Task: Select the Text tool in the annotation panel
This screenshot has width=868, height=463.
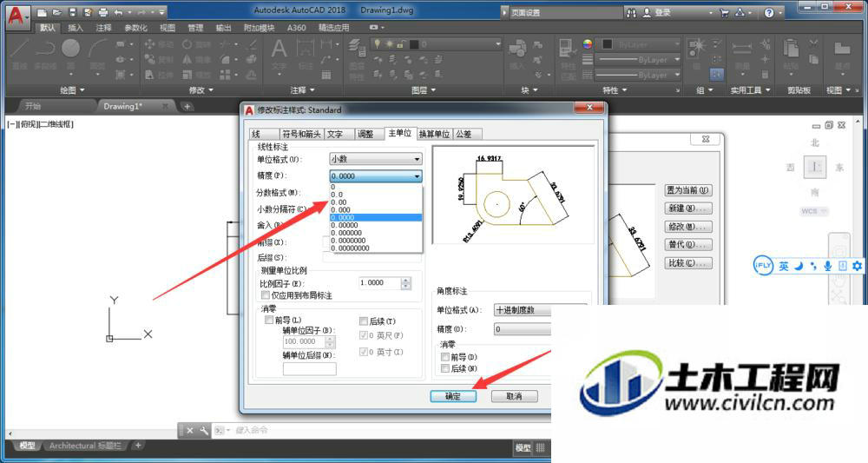Action: (x=279, y=54)
